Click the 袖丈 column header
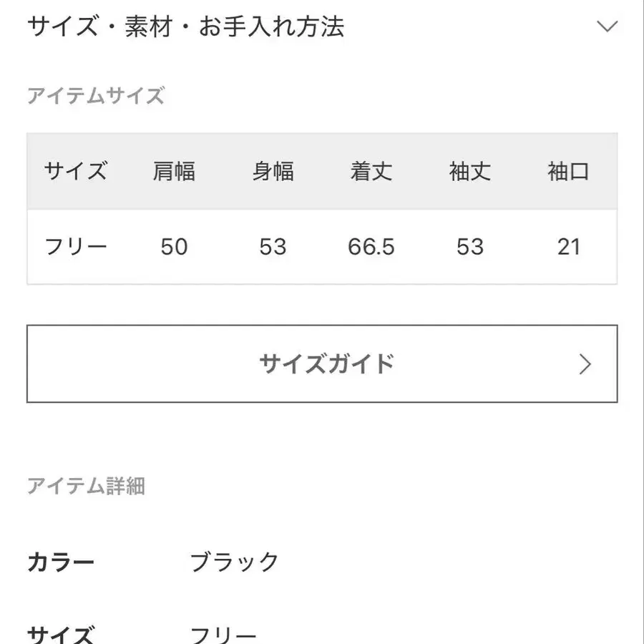The height and width of the screenshot is (644, 644). point(471,170)
